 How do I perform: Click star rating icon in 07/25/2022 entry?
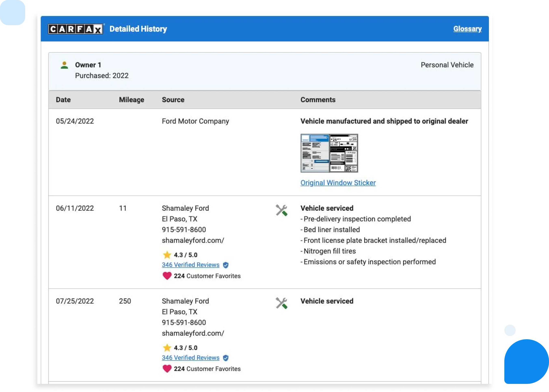pos(167,348)
